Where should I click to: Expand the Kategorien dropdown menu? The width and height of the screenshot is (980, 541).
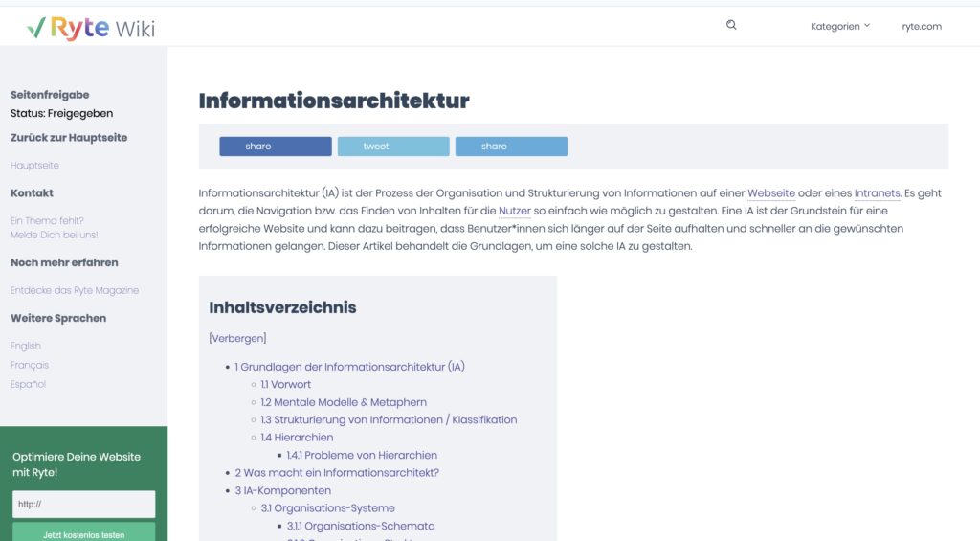coord(840,26)
